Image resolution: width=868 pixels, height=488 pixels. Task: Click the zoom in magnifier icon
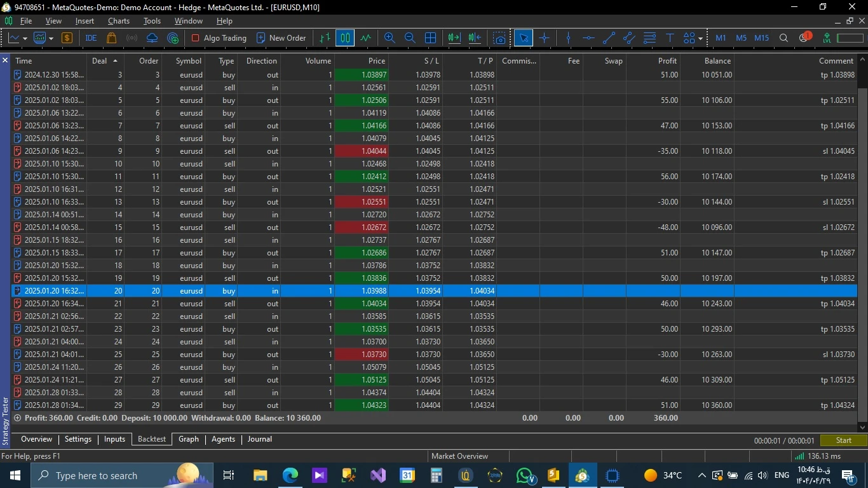tap(390, 38)
